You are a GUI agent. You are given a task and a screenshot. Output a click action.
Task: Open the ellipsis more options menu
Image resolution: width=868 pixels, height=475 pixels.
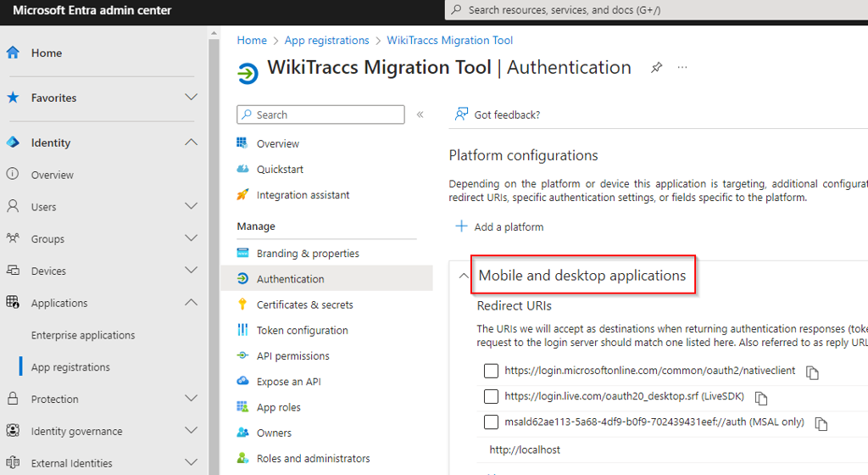coord(682,67)
